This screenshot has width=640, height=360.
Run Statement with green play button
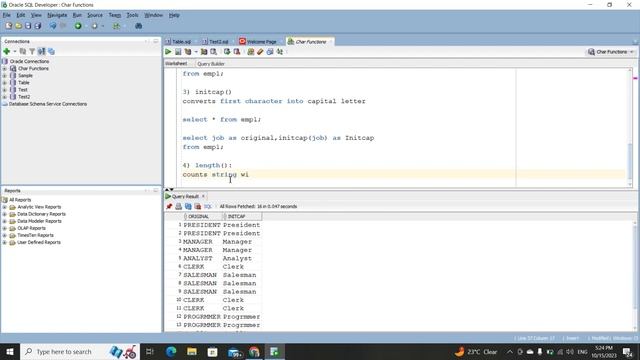point(168,52)
